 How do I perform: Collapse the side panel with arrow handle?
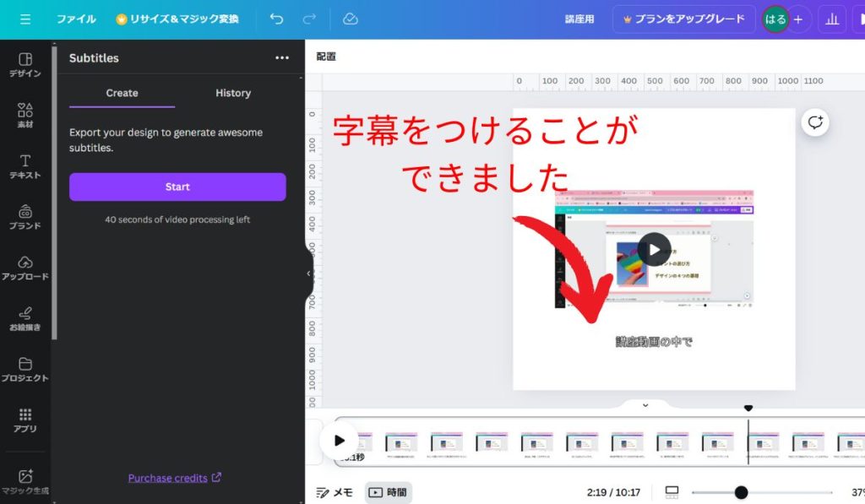point(308,274)
